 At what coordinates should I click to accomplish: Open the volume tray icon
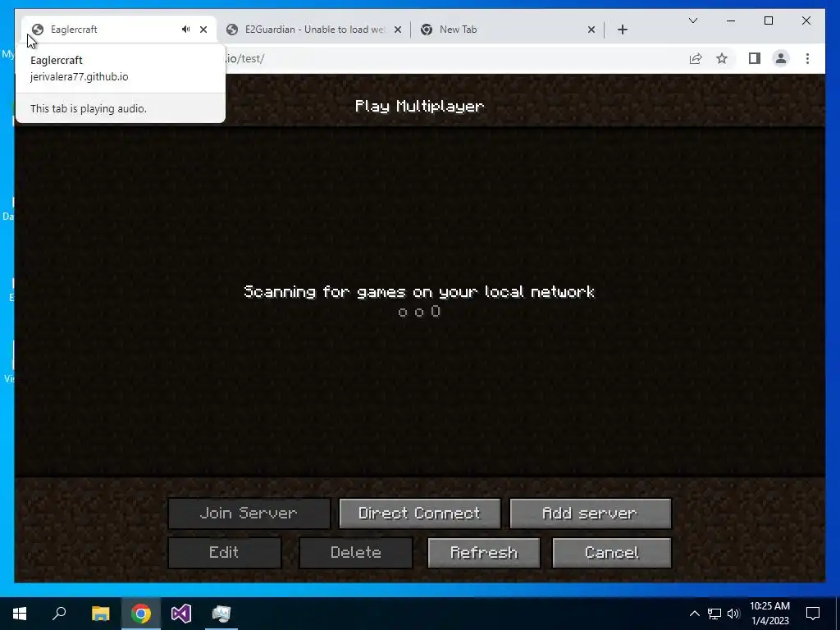coord(733,614)
